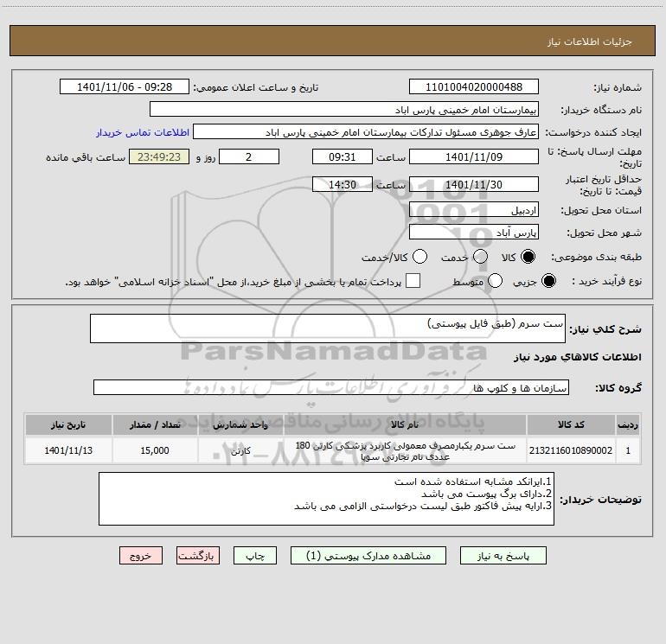Click the بازگشت back button
The image size is (666, 644).
click(x=198, y=556)
